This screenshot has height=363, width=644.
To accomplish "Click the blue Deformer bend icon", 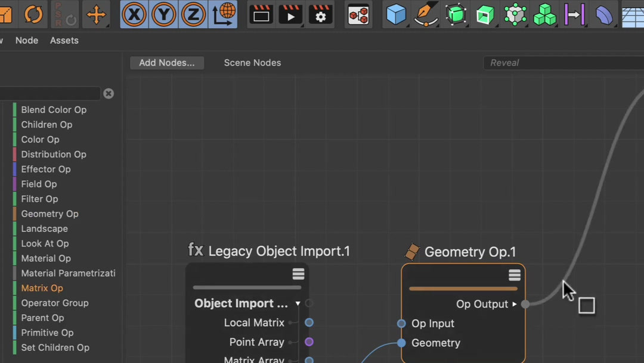I will pyautogui.click(x=604, y=14).
